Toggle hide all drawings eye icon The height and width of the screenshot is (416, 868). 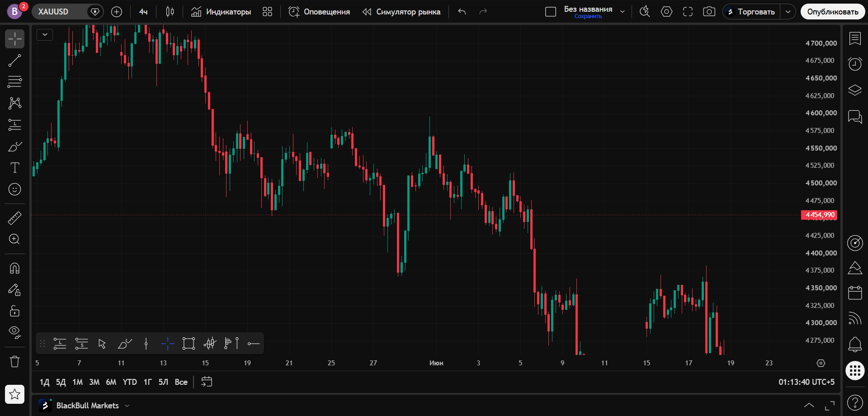(15, 332)
